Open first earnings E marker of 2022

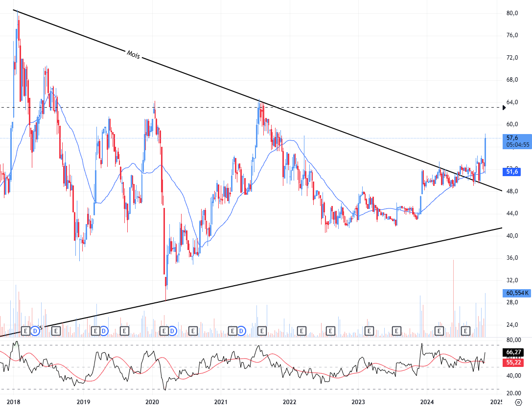[x=301, y=331]
